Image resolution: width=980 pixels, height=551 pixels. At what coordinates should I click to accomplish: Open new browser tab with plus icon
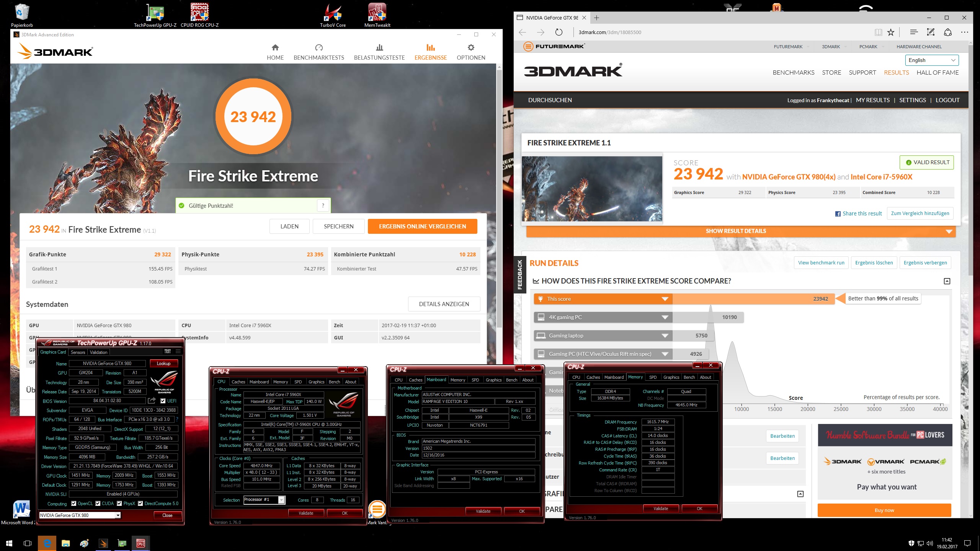596,18
